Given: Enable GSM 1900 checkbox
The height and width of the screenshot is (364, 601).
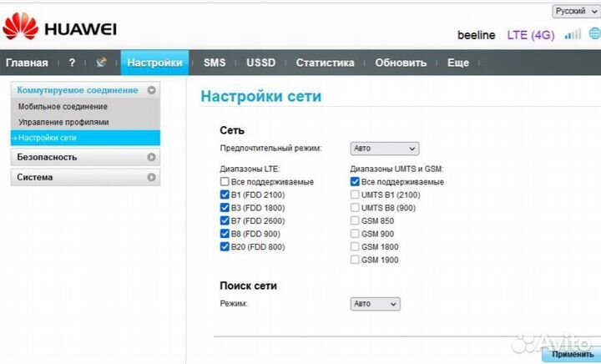Looking at the screenshot, I should pos(355,260).
